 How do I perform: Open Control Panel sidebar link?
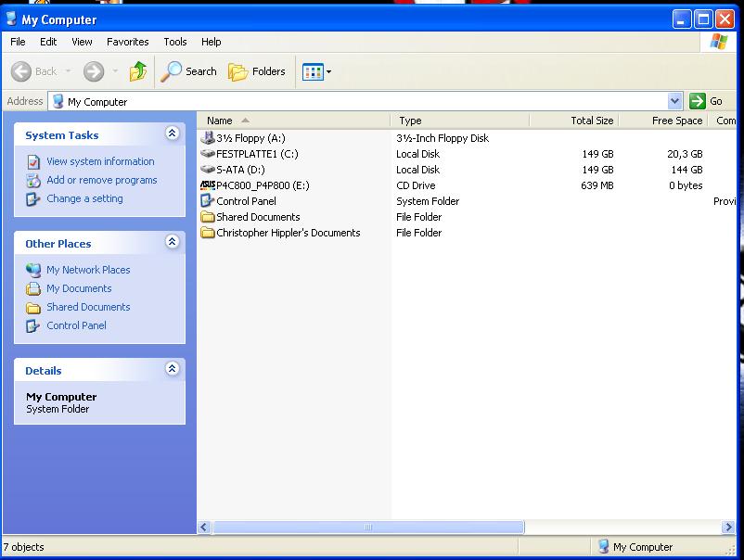pyautogui.click(x=76, y=325)
